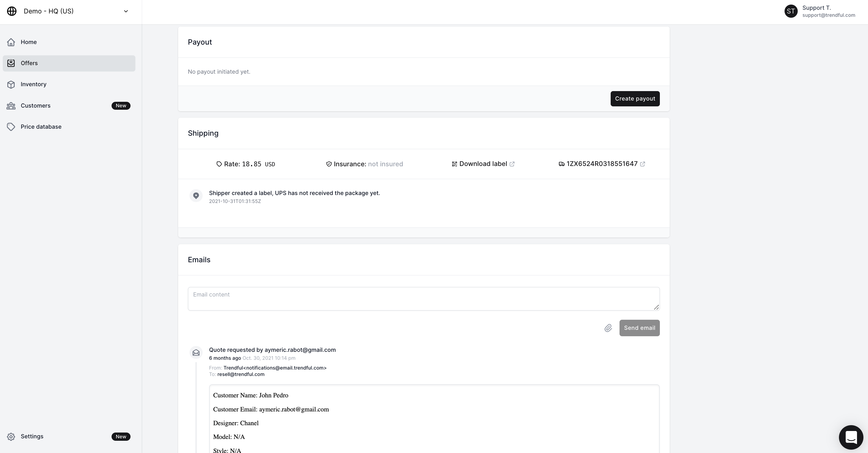Click the location pin status icon
This screenshot has width=868, height=453.
point(196,196)
